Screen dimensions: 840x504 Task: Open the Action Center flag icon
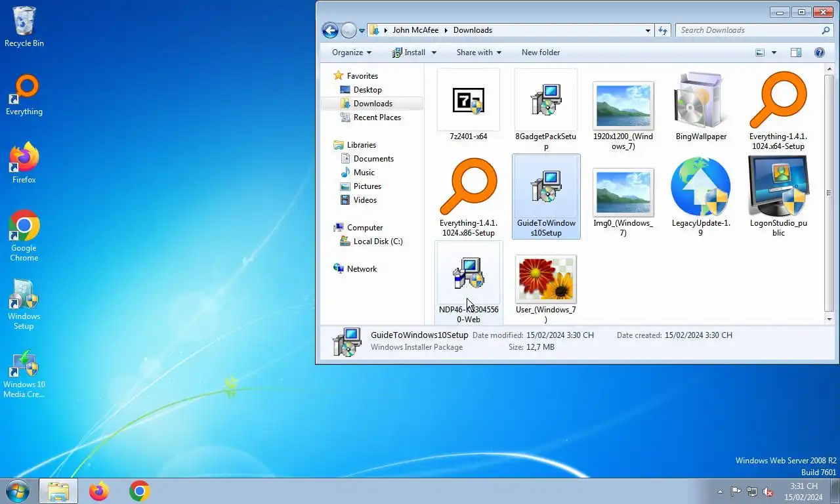pos(736,492)
